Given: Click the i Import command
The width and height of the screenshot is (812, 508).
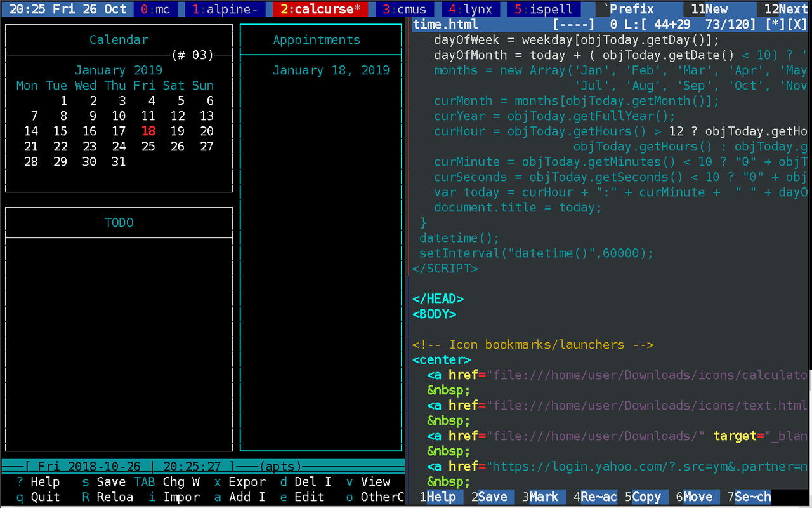Looking at the screenshot, I should point(174,497).
